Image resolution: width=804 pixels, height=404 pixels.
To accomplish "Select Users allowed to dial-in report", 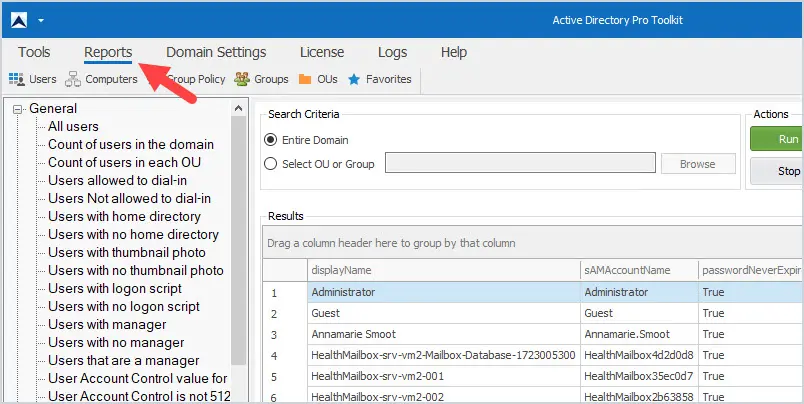I will (x=117, y=180).
